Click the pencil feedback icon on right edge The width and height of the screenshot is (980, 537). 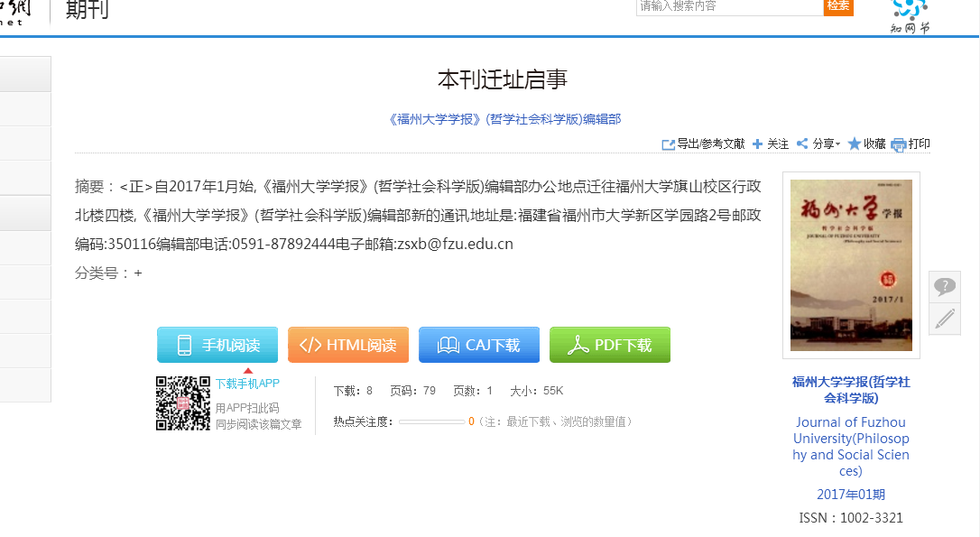click(x=944, y=319)
